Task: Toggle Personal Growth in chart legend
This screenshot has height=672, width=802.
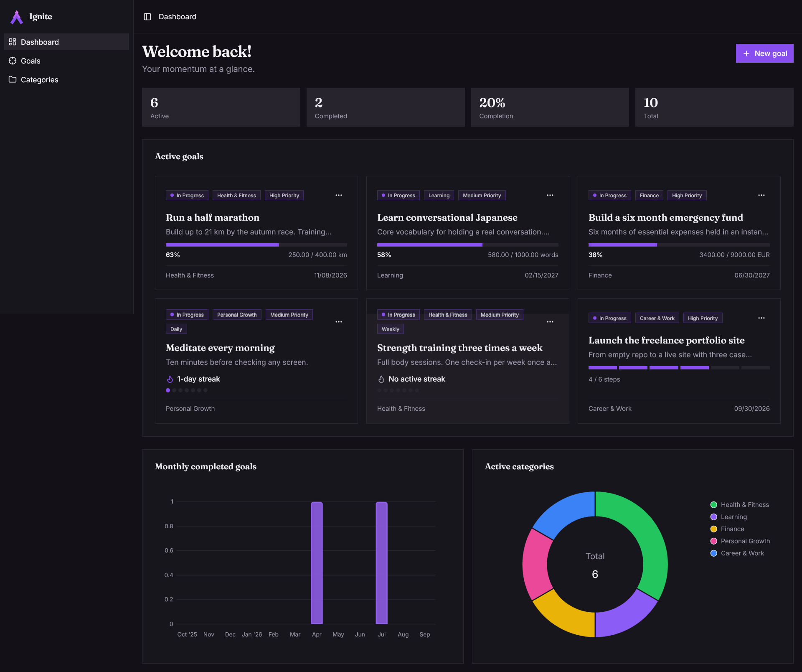Action: [x=740, y=541]
